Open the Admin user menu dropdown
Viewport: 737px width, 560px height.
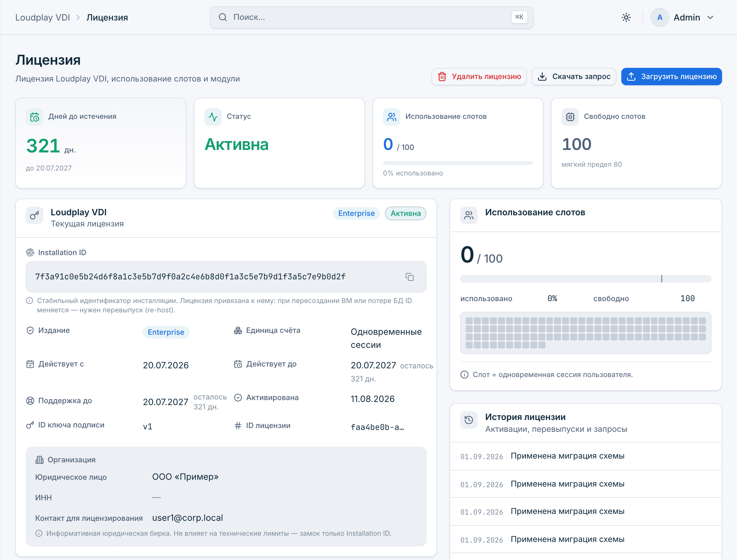[x=683, y=17]
